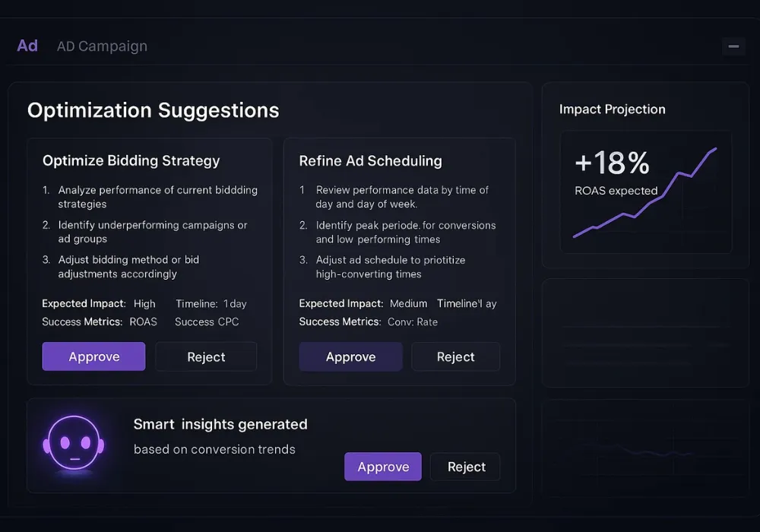This screenshot has width=760, height=532.
Task: Select "Analyze performance of current bidding strategies" step
Action: click(157, 197)
